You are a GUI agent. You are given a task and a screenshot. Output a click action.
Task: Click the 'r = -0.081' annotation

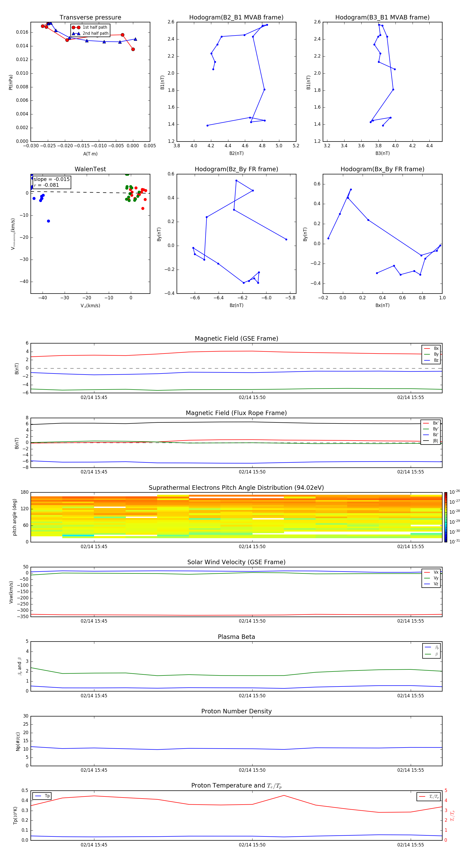pos(47,185)
